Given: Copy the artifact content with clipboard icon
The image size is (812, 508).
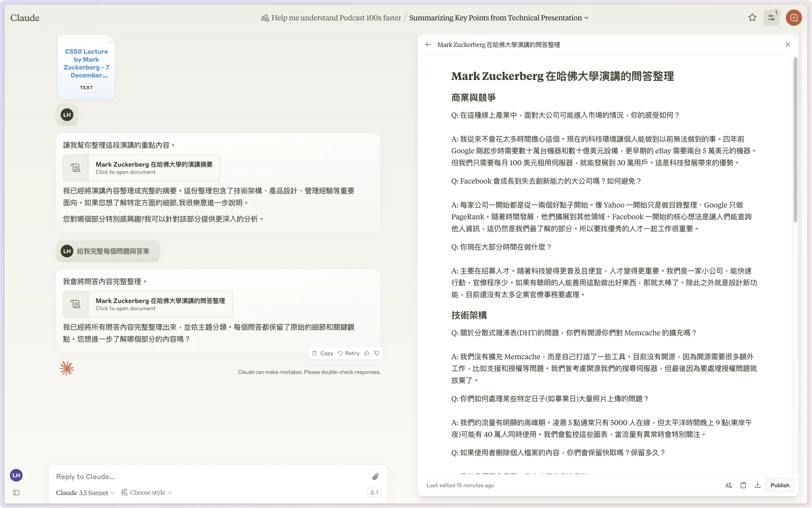Looking at the screenshot, I should [x=743, y=485].
